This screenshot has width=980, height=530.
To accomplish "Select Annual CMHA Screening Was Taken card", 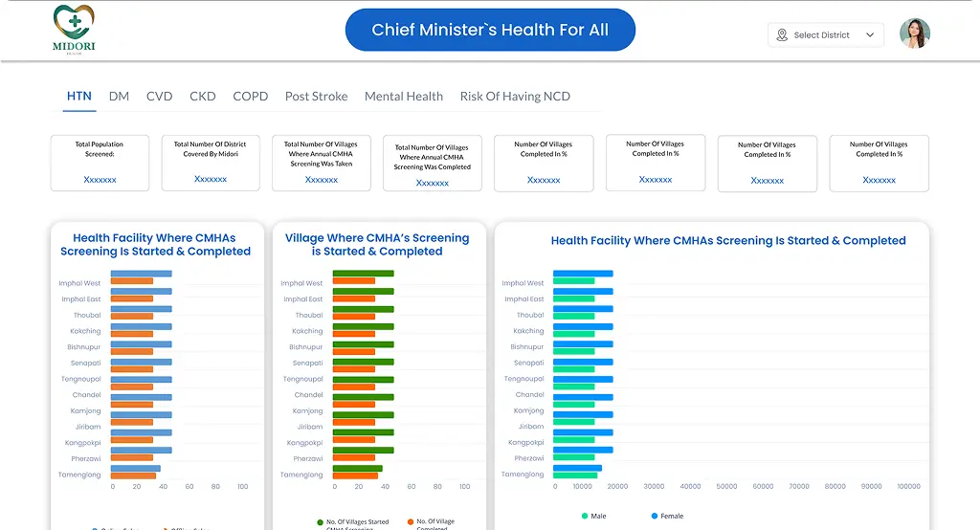I will click(x=322, y=163).
